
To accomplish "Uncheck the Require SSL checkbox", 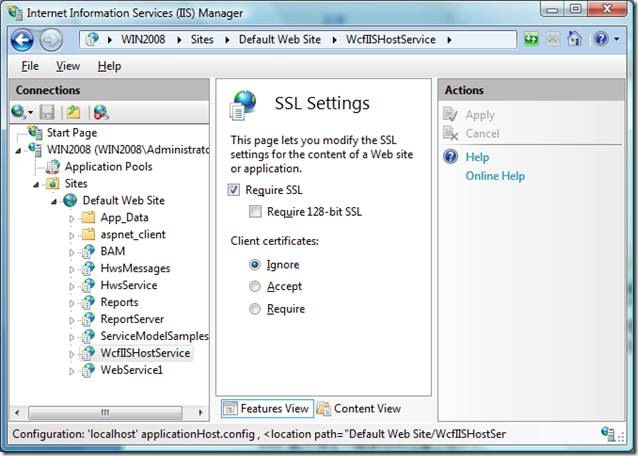I will (x=234, y=190).
